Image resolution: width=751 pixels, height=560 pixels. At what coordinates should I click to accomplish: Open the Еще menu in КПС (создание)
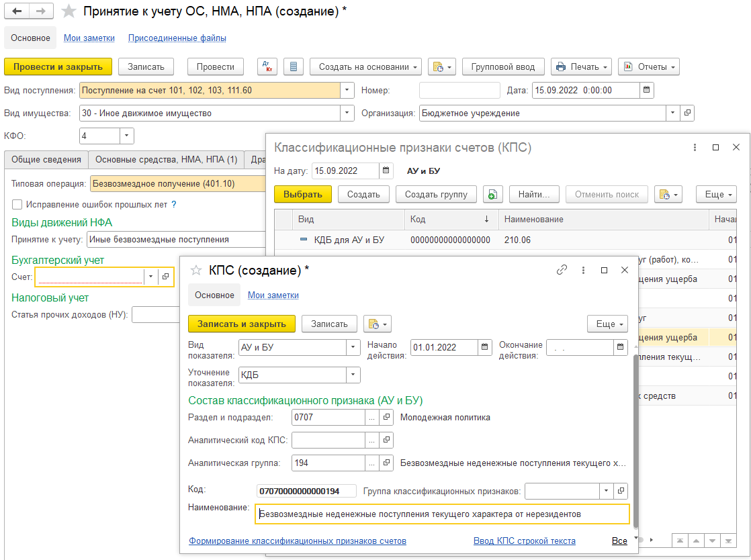[607, 324]
